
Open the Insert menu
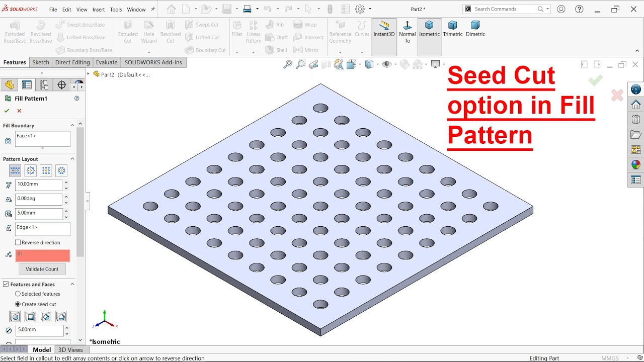(x=99, y=10)
